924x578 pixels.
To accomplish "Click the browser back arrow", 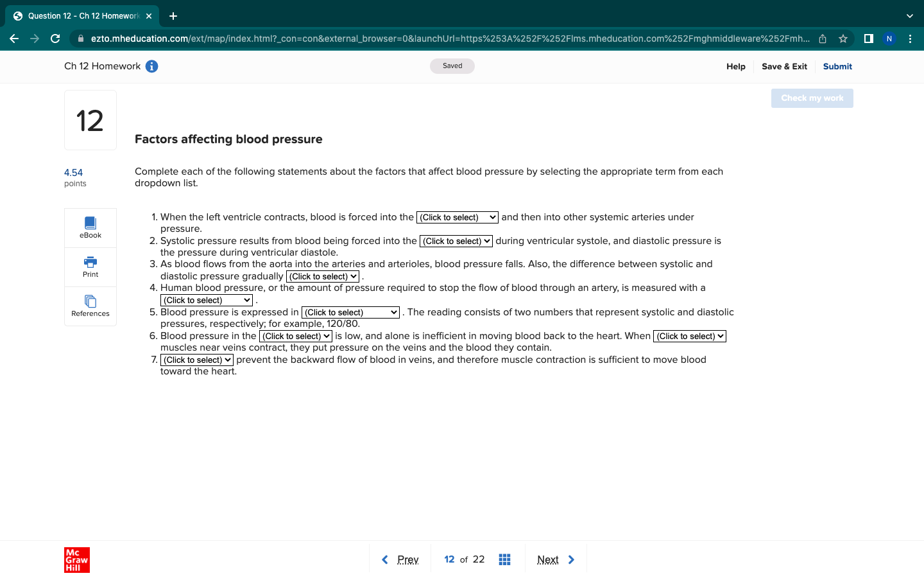I will pos(14,39).
